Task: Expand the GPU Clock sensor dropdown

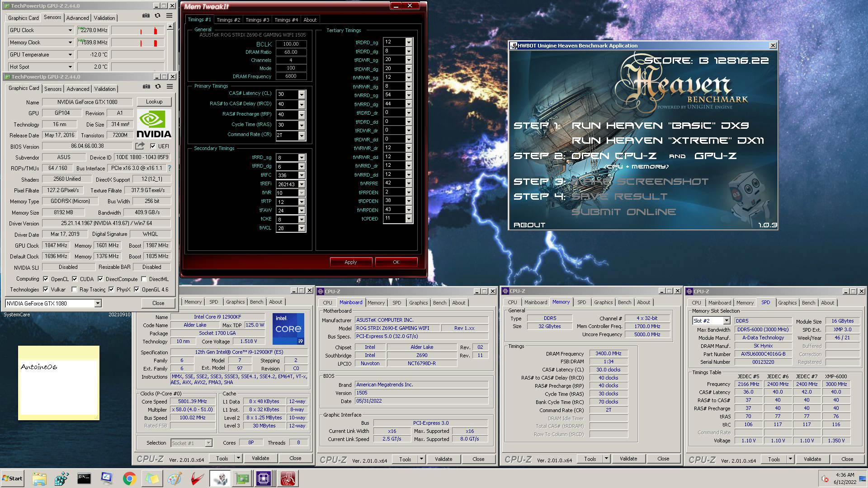Action: [x=70, y=30]
